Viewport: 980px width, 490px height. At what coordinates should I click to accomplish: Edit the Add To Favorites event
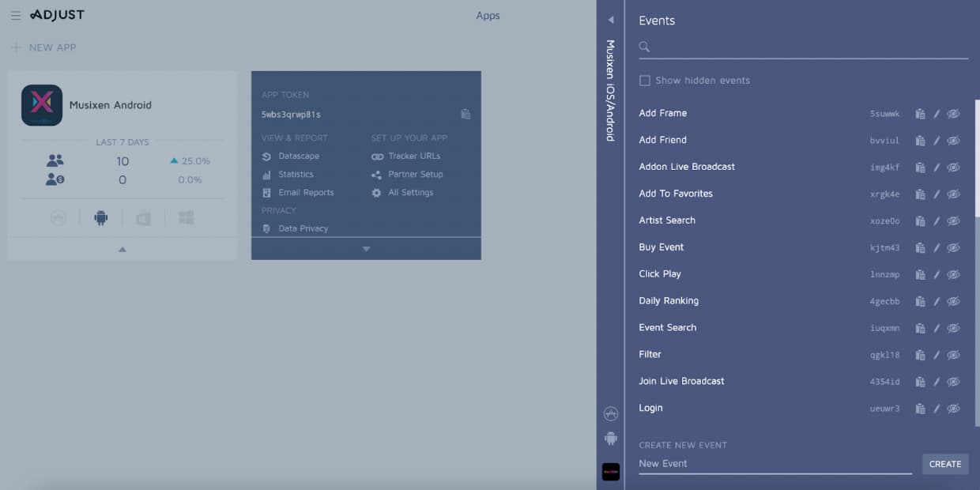[937, 194]
